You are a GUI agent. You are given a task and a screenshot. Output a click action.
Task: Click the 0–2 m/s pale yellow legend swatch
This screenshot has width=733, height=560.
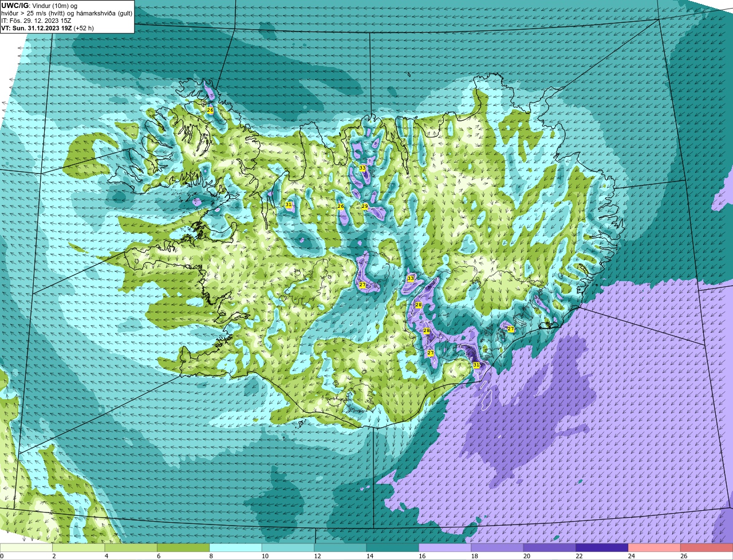click(x=26, y=547)
